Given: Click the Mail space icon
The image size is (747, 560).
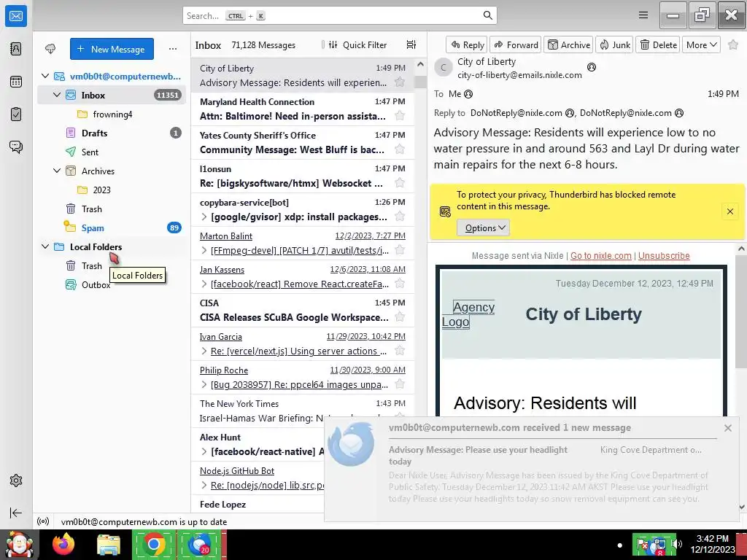Looking at the screenshot, I should pos(16,16).
